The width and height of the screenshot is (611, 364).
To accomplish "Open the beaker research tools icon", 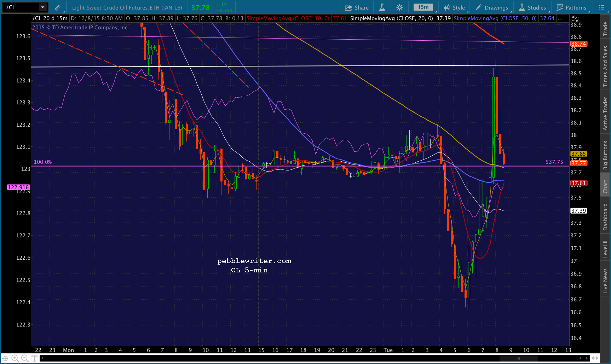I will [382, 7].
